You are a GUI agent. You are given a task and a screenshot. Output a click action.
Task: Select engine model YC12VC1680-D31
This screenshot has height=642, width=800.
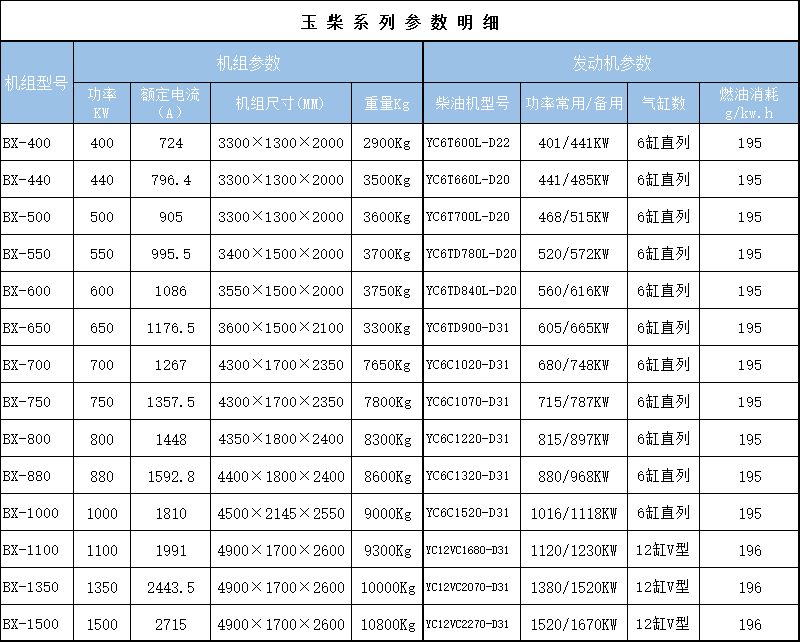coord(467,550)
